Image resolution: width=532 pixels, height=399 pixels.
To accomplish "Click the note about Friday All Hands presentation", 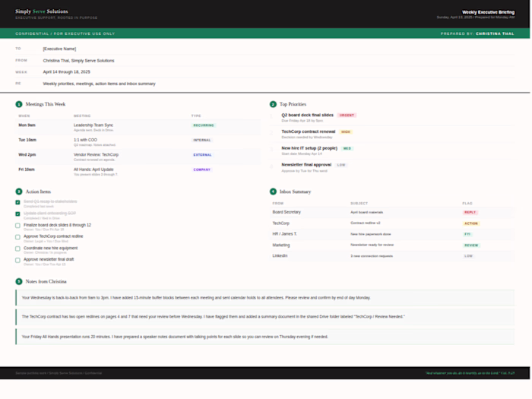I will coord(265,337).
